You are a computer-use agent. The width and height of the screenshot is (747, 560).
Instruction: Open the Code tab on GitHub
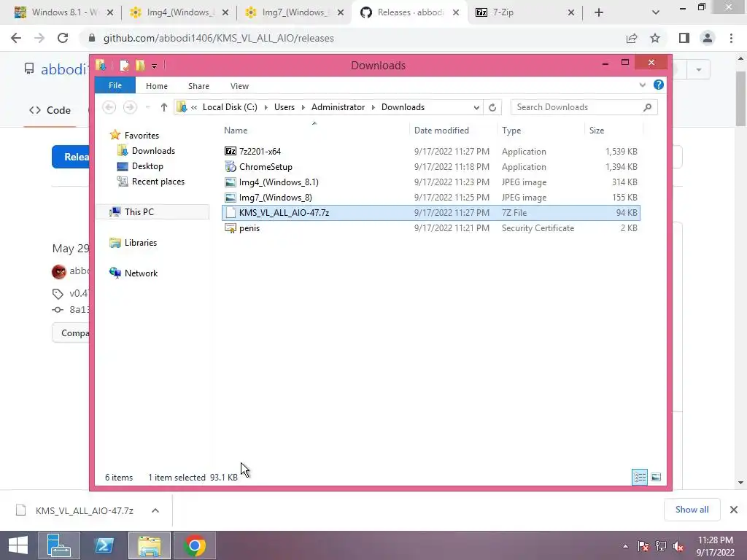[x=50, y=111]
